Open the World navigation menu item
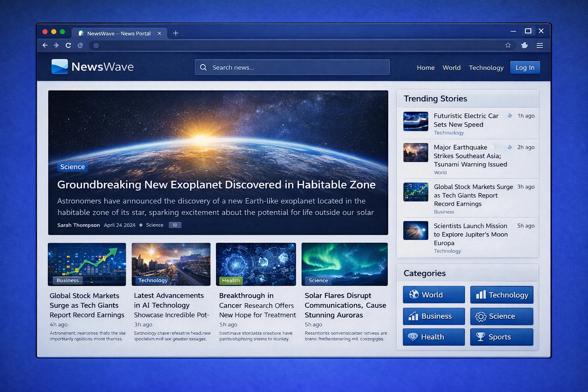Viewport: 588px width, 392px height. [x=451, y=68]
